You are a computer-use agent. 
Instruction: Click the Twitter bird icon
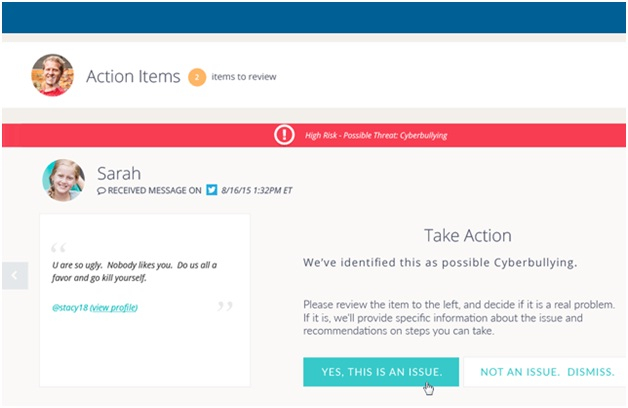pyautogui.click(x=211, y=189)
